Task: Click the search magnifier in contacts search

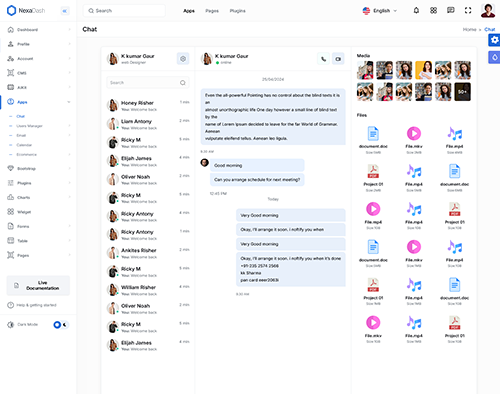Action: [183, 83]
